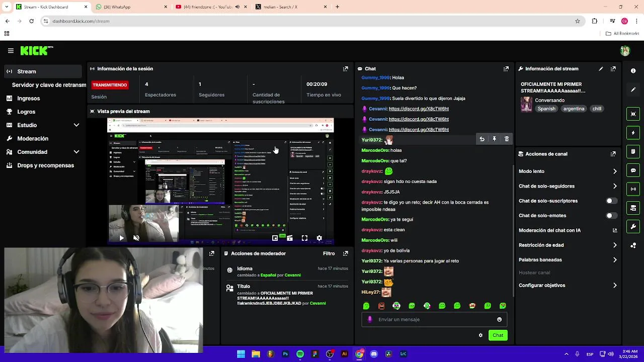Toggle Chat de solo-suscriptores switch

point(611,201)
